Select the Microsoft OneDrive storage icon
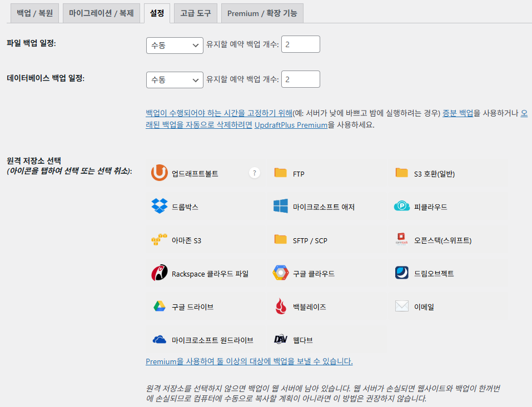532x407 pixels. (x=160, y=340)
